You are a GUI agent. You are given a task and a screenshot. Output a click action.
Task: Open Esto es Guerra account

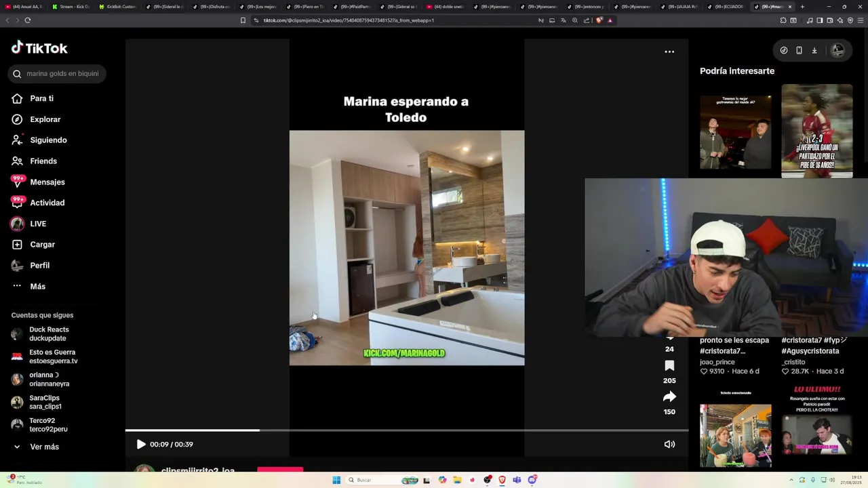point(44,357)
